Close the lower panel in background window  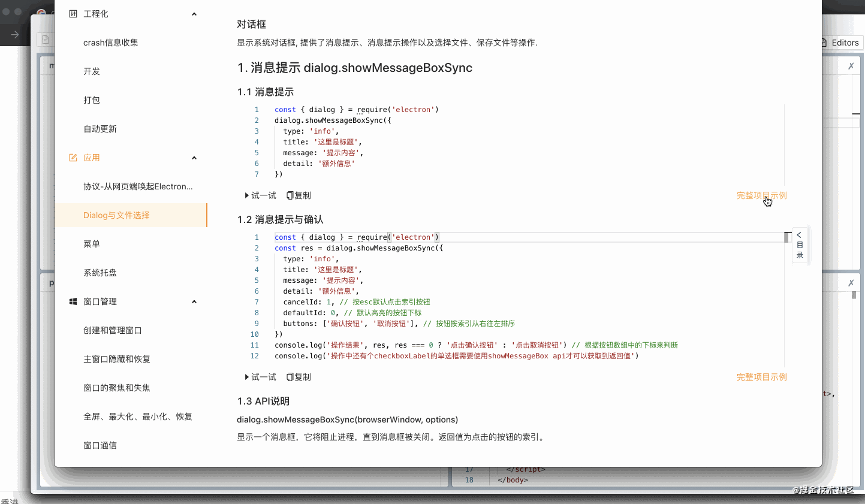point(851,283)
